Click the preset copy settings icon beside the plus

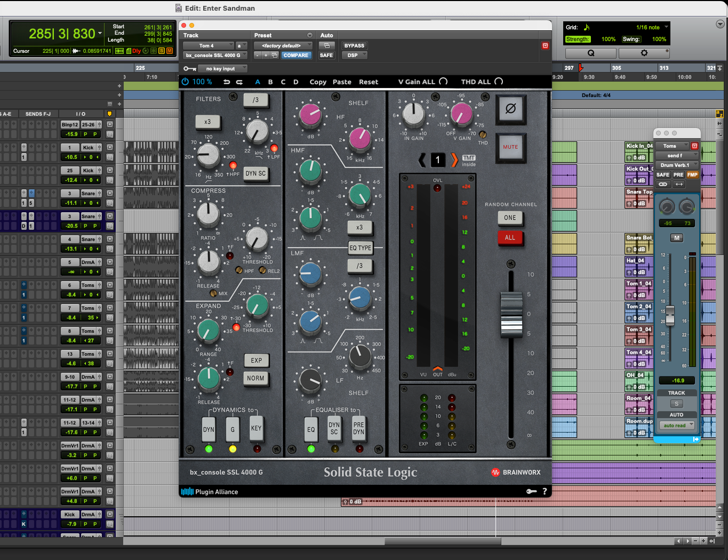coord(275,55)
